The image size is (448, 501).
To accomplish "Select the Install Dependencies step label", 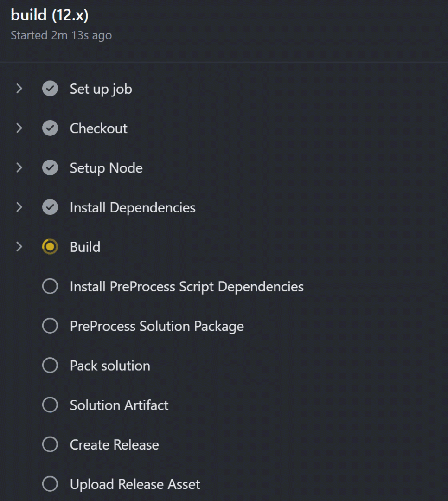I will coord(133,208).
